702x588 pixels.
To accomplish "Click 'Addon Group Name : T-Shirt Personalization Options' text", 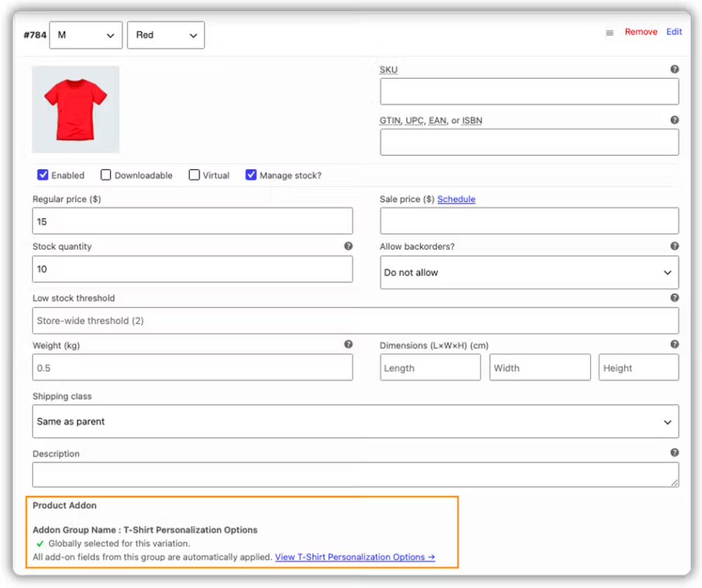I will pyautogui.click(x=145, y=530).
